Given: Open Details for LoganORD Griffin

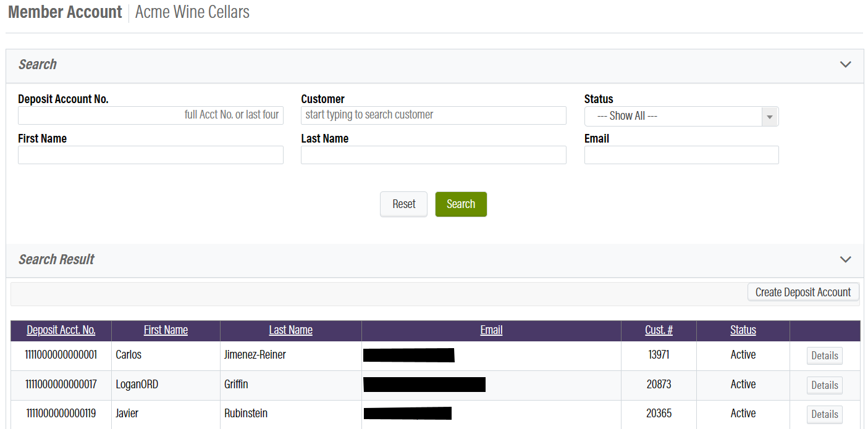Looking at the screenshot, I should tap(824, 385).
